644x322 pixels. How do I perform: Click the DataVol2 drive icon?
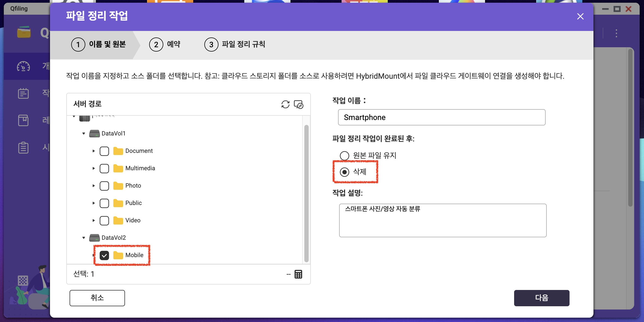[x=94, y=238]
